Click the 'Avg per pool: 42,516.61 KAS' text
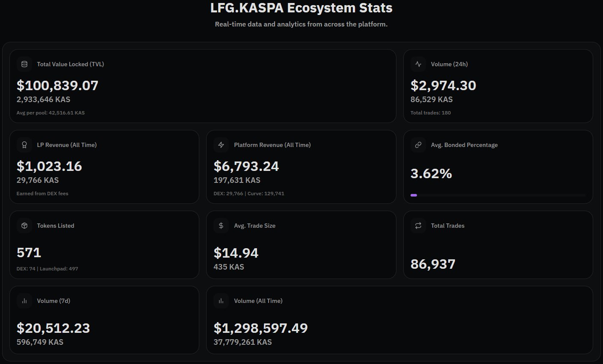The width and height of the screenshot is (603, 364). (50, 113)
